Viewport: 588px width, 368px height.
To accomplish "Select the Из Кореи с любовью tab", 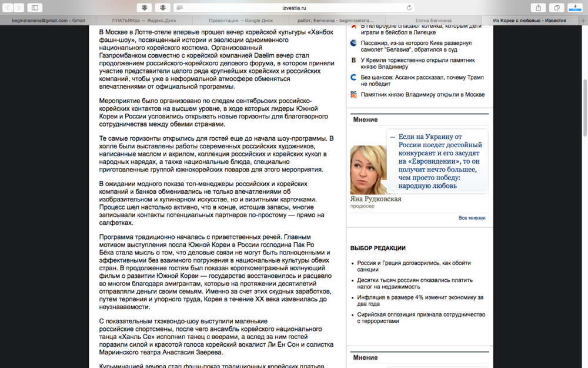I will (x=530, y=21).
